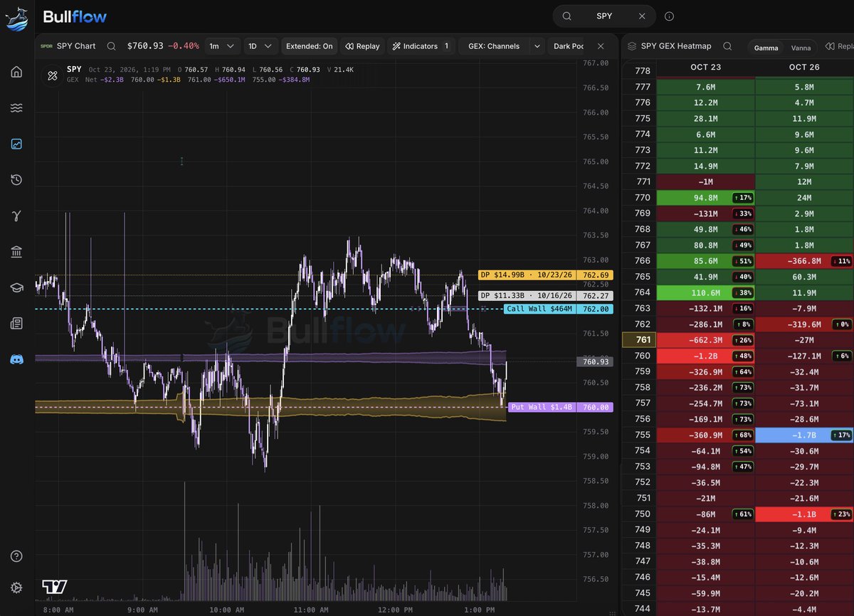Screen dimensions: 854x616
Task: Click the -1.2B cell at strike 760
Action: pos(705,356)
